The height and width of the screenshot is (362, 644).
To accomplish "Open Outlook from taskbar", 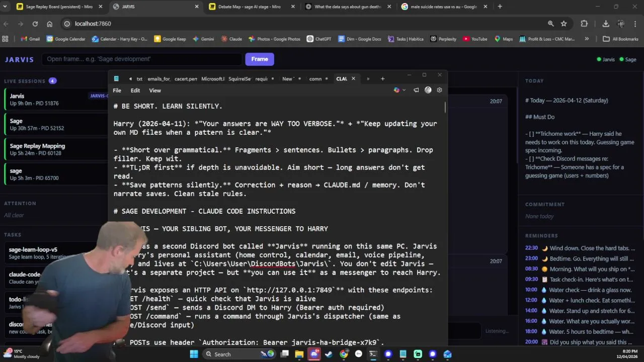I will coord(447,354).
